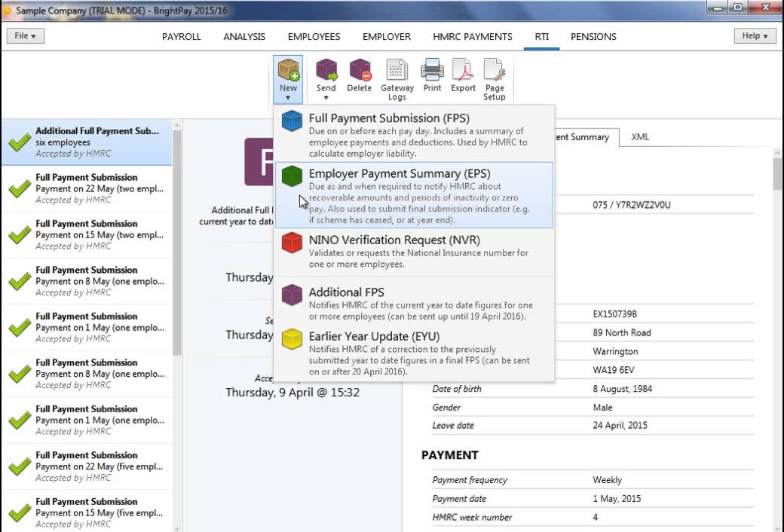Screen dimensions: 784x532
Task: Click green tick beside Payment on 22 May (five empl...)
Action: 20,467
